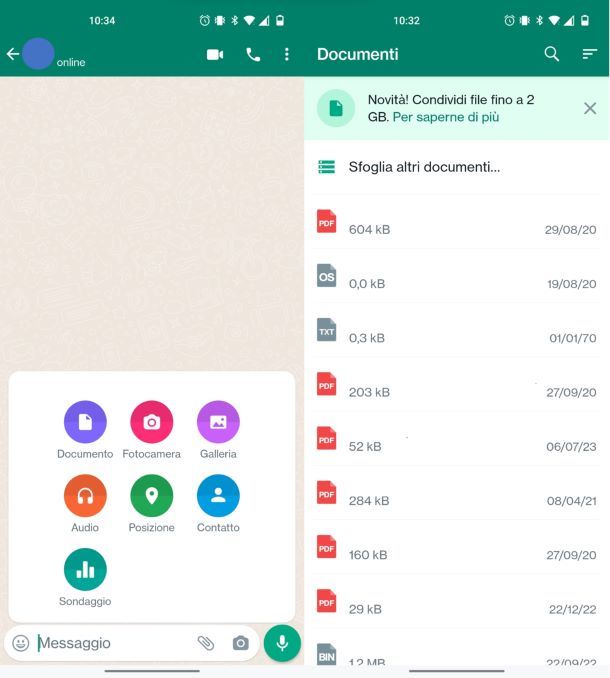Tap the PDF icon dated 22/12/22
The height and width of the screenshot is (678, 610).
point(326,601)
